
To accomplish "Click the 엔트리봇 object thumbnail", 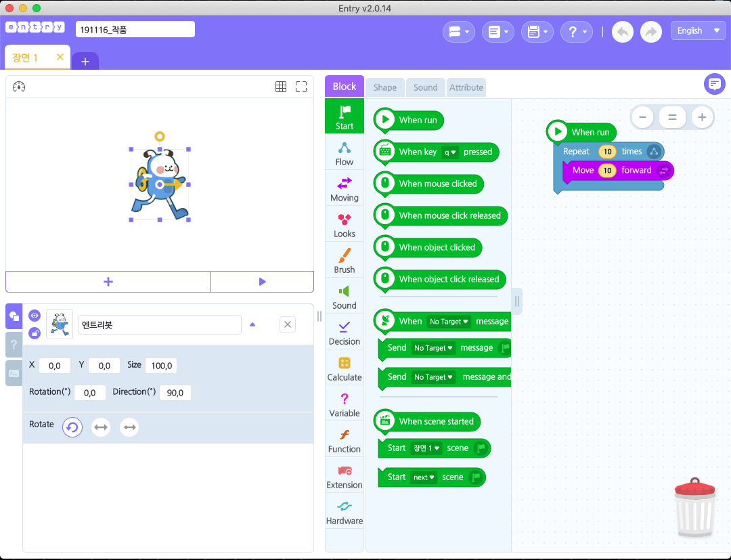I will [x=60, y=324].
